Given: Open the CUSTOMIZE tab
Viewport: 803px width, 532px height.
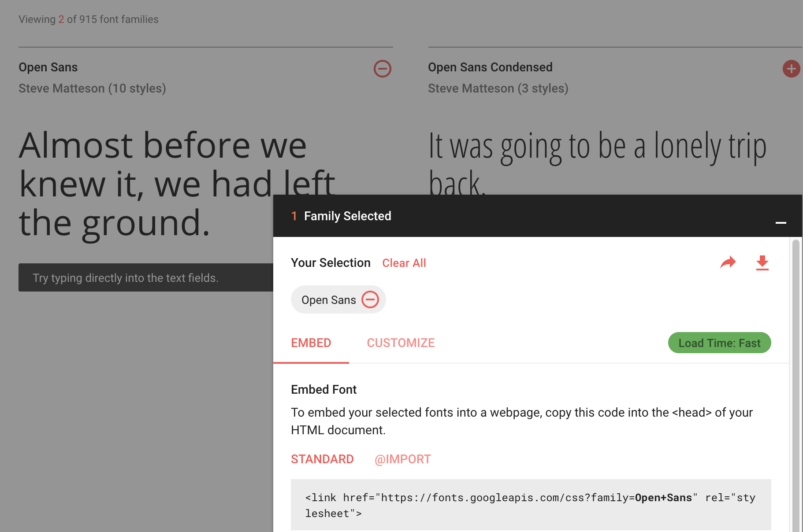Looking at the screenshot, I should point(401,343).
